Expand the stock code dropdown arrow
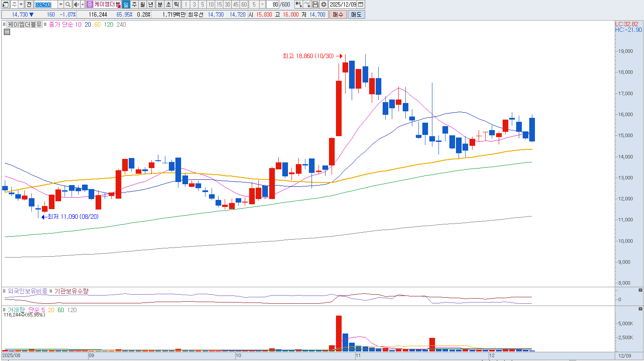Image resolution: width=644 pixels, height=361 pixels. (x=61, y=4)
